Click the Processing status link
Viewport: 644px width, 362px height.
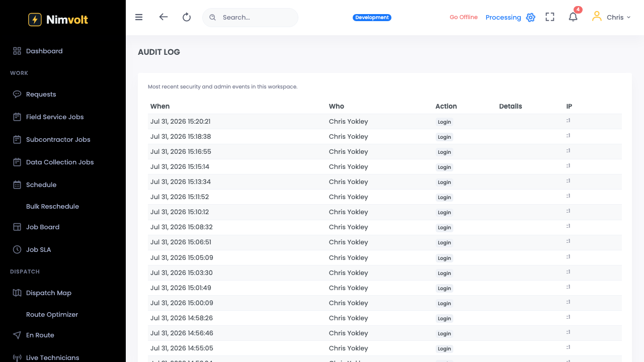[503, 18]
